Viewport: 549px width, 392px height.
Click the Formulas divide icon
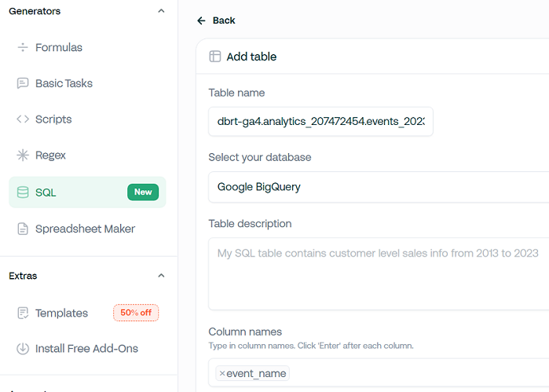(23, 47)
